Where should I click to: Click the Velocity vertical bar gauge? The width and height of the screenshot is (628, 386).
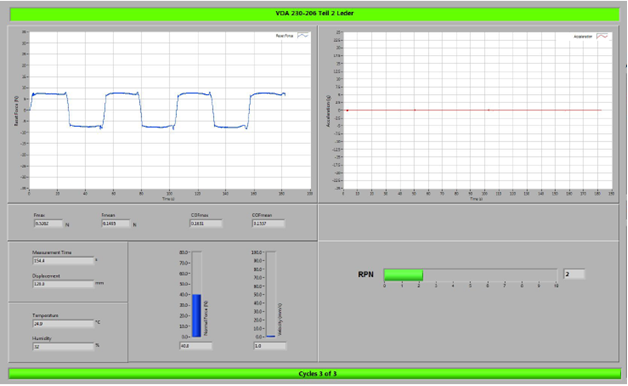271,294
